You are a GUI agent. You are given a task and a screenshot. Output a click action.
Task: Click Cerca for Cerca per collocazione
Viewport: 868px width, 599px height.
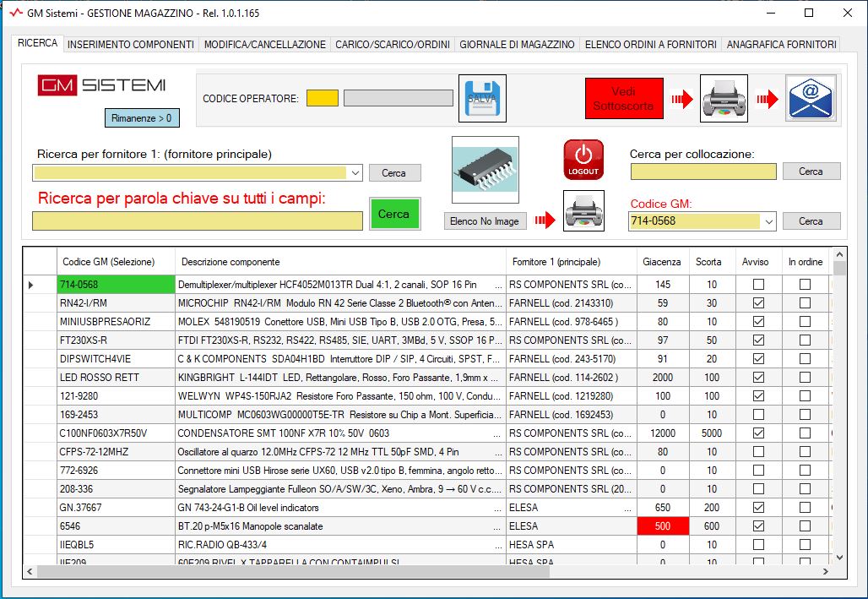tap(811, 172)
